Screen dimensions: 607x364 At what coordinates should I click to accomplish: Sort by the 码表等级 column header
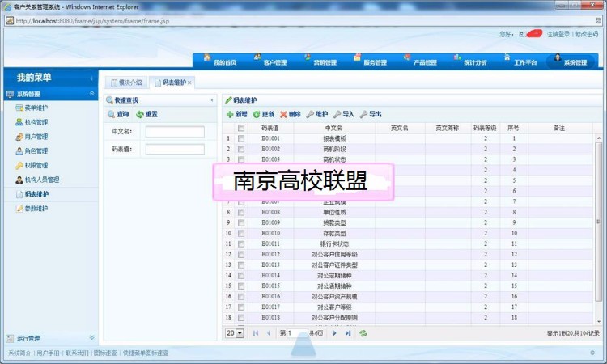[x=485, y=128]
